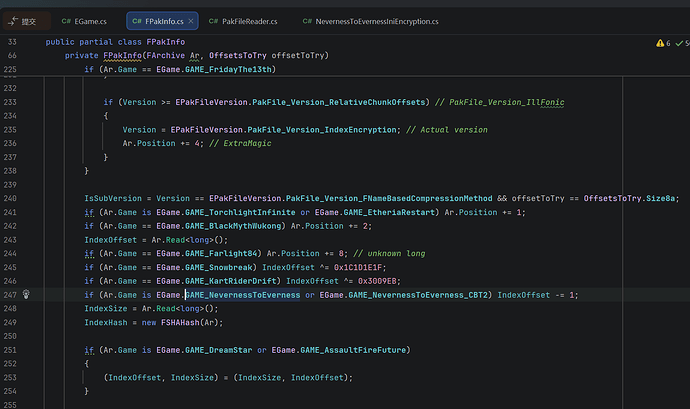Click 'IndexOffset = Ar.Read<long>()' on line 243
The height and width of the screenshot is (409, 690).
156,240
